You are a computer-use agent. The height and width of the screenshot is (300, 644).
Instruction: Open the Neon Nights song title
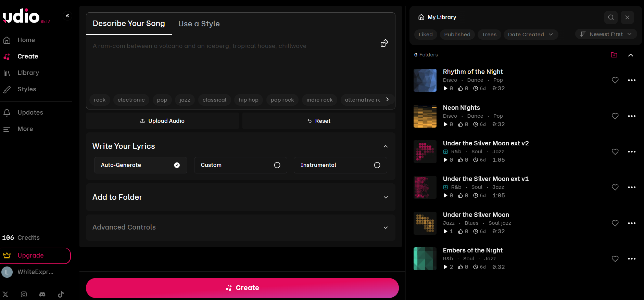tap(462, 108)
